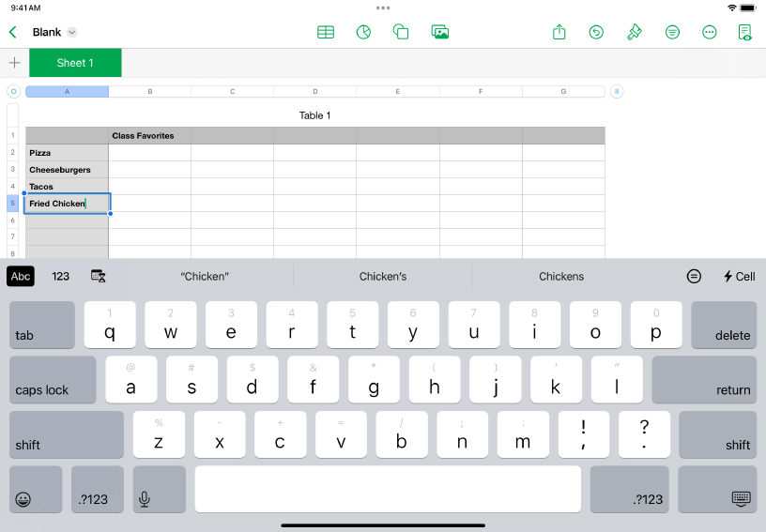Image resolution: width=766 pixels, height=532 pixels.
Task: Switch to the 123 numeric keyboard
Action: click(x=61, y=276)
